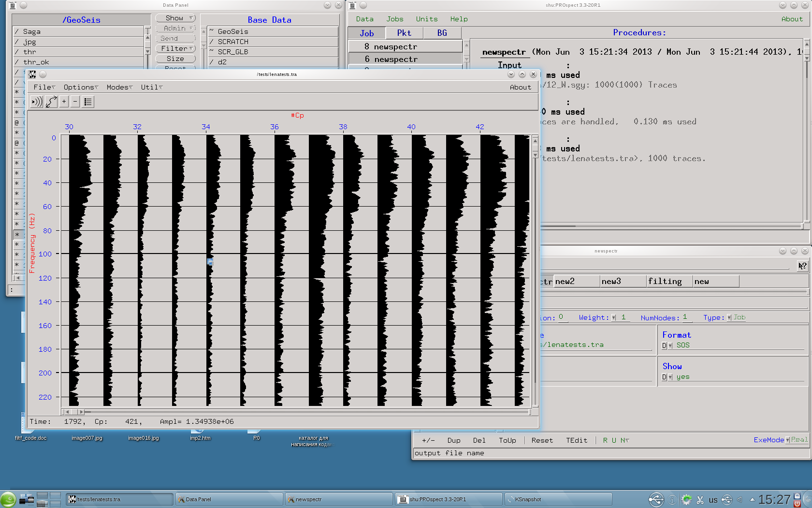Click the curved arrow path tool icon
812x508 pixels.
(51, 102)
